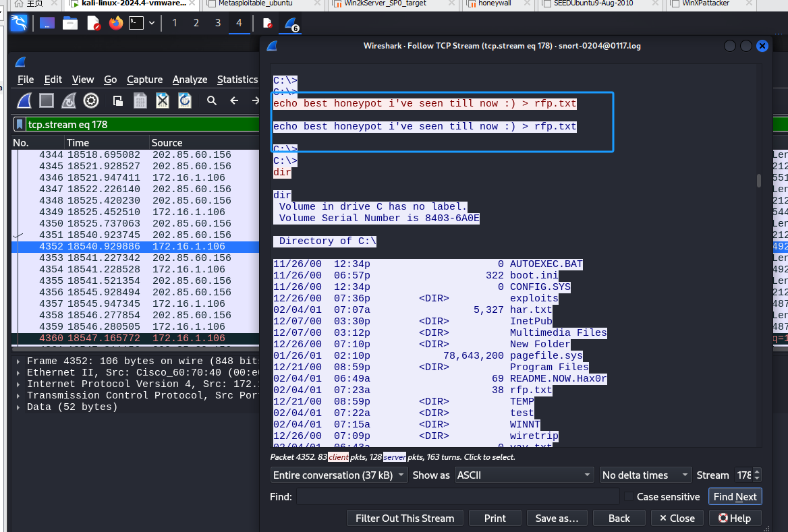The width and height of the screenshot is (788, 532).
Task: Go back to the previous packet
Action: pos(234,101)
